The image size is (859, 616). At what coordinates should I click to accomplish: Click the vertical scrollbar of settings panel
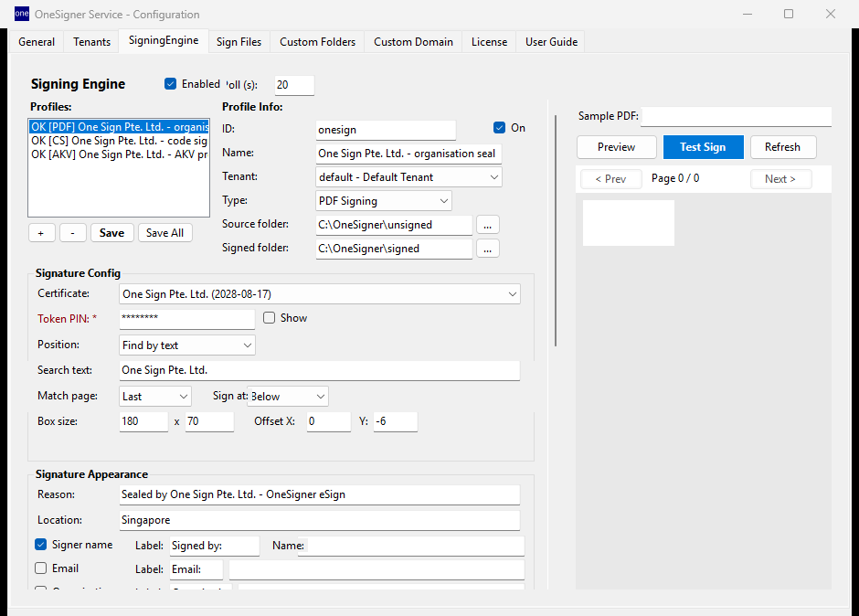click(x=556, y=230)
